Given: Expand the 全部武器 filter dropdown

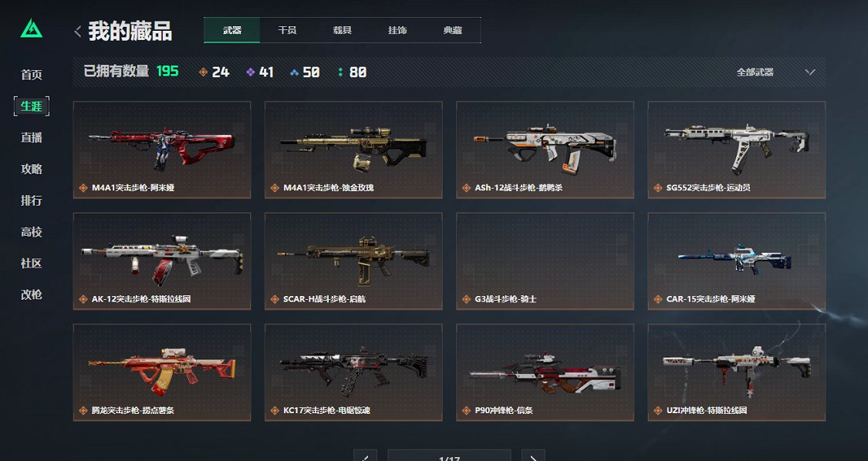Looking at the screenshot, I should (775, 72).
